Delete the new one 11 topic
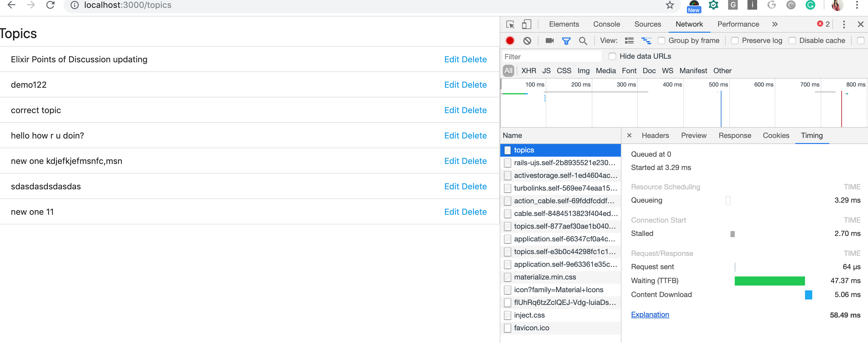The image size is (868, 343). point(474,212)
